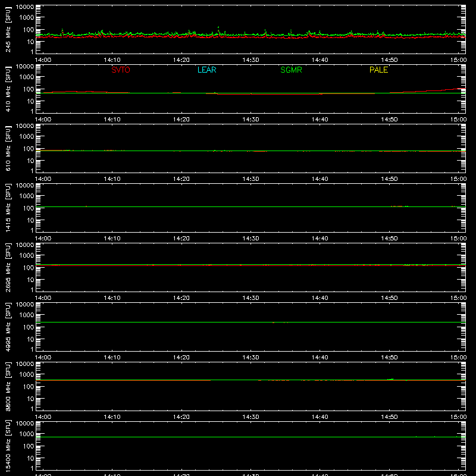
Task: Click 14:40 tick label under 4995 MHz panel
Action: tap(320, 358)
